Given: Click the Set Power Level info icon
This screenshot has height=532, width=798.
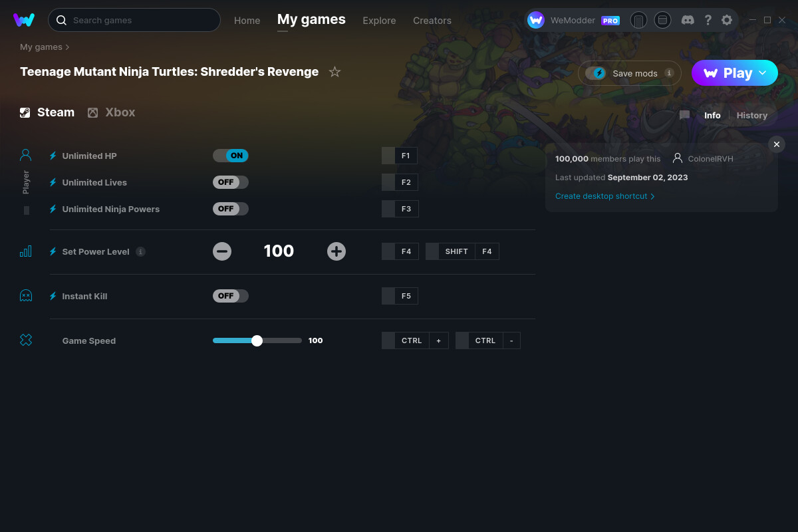Looking at the screenshot, I should (x=140, y=251).
